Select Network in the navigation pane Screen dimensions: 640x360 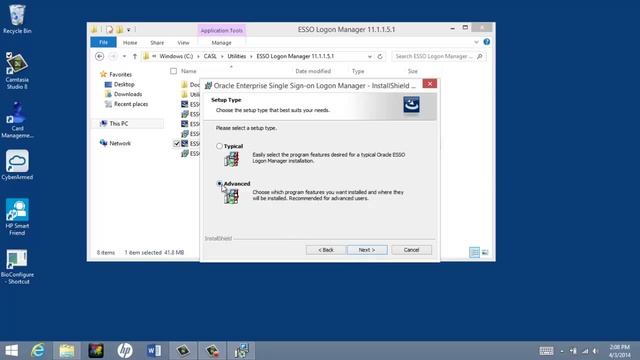pyautogui.click(x=120, y=143)
